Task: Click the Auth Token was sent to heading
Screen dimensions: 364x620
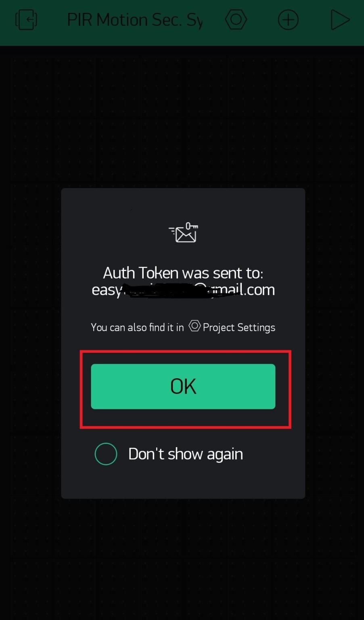Action: [x=183, y=273]
